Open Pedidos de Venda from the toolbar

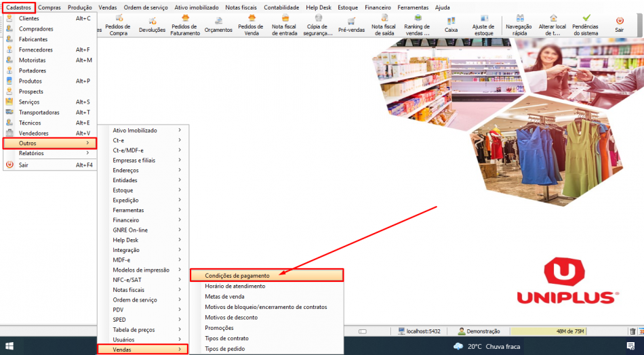(251, 25)
